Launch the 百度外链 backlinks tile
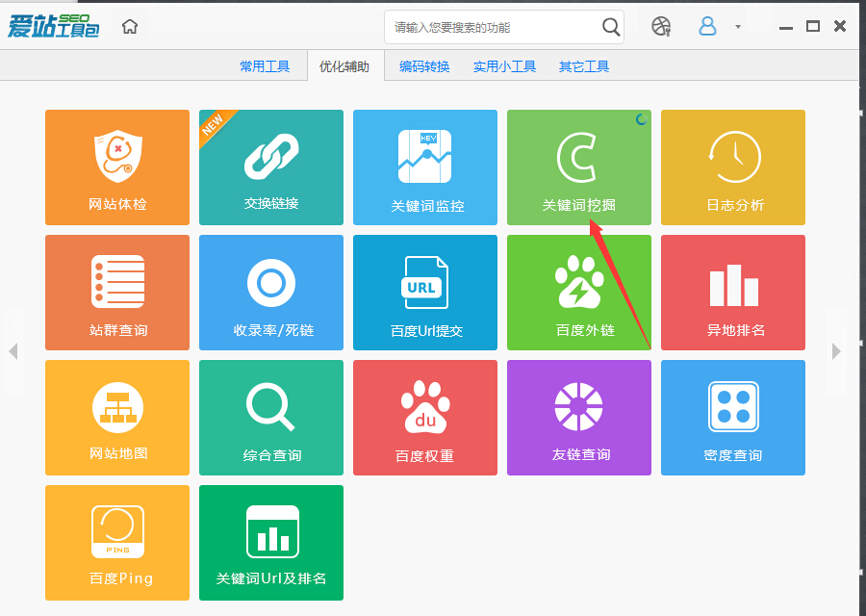This screenshot has width=866, height=616. coord(579,293)
